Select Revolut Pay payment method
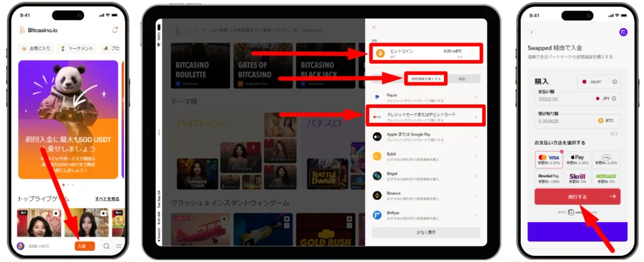This screenshot has height=262, width=644. pos(549,178)
